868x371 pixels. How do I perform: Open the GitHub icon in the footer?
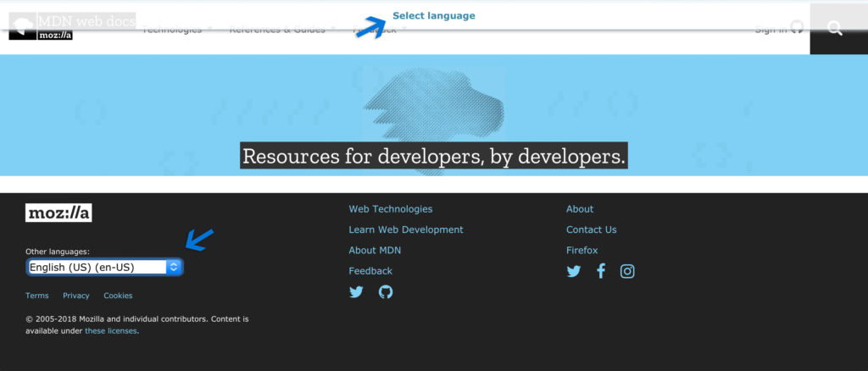[x=386, y=292]
